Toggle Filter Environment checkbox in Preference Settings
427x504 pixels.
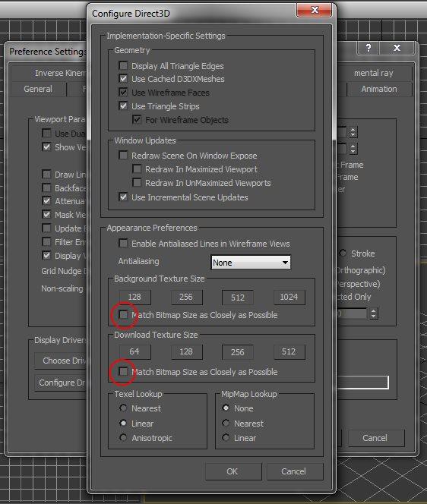click(x=46, y=241)
